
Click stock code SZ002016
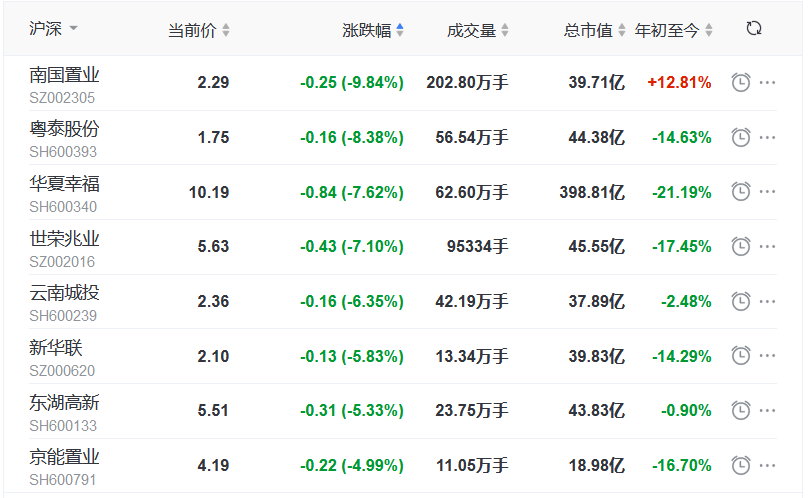[62, 262]
